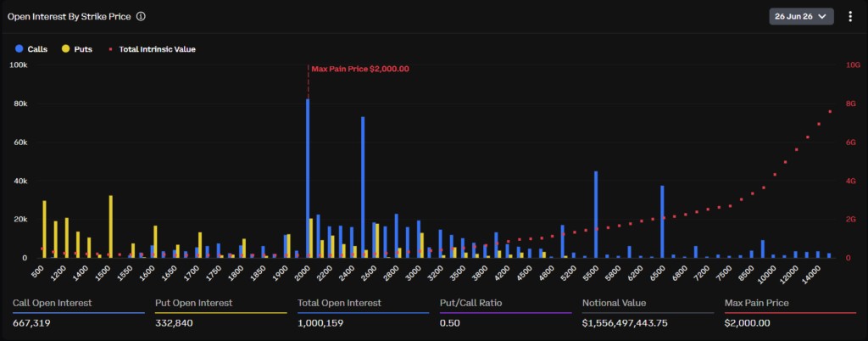Open the 26 Jun 26 expiry dropdown
The height and width of the screenshot is (341, 868).
click(801, 17)
